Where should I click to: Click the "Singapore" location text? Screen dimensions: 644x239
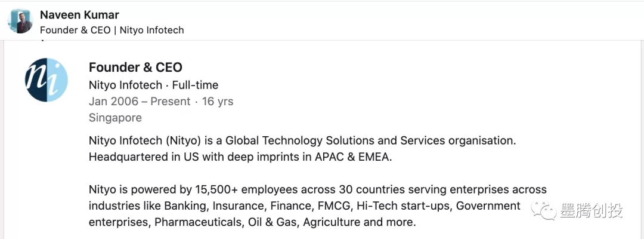point(115,118)
